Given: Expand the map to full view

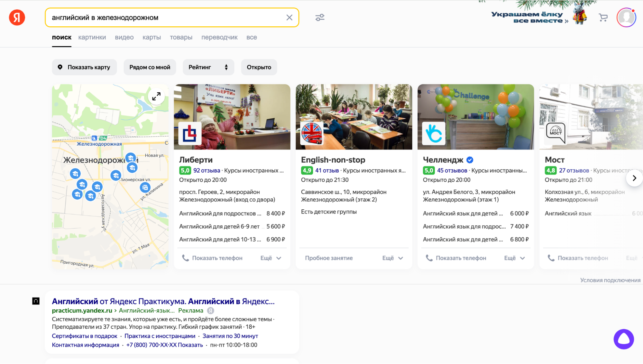Looking at the screenshot, I should coord(156,96).
